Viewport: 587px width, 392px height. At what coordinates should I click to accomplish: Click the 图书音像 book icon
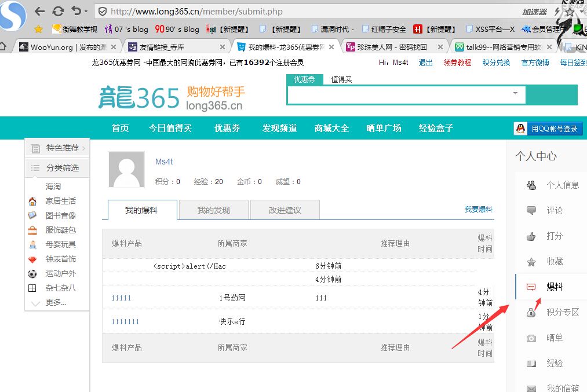(x=32, y=215)
